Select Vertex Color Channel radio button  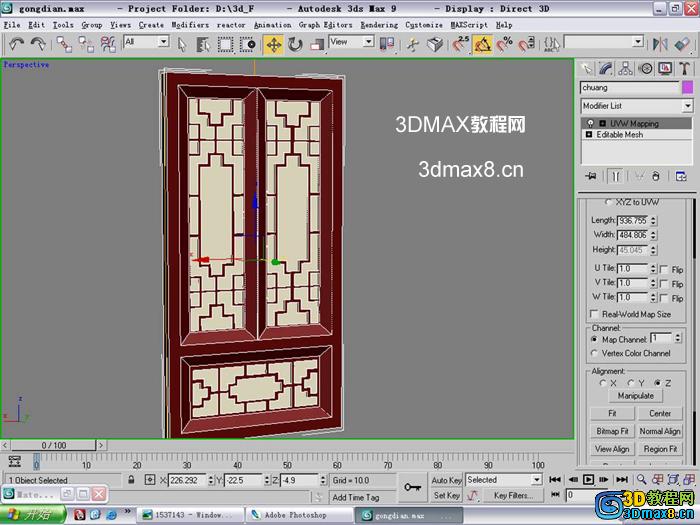[594, 353]
